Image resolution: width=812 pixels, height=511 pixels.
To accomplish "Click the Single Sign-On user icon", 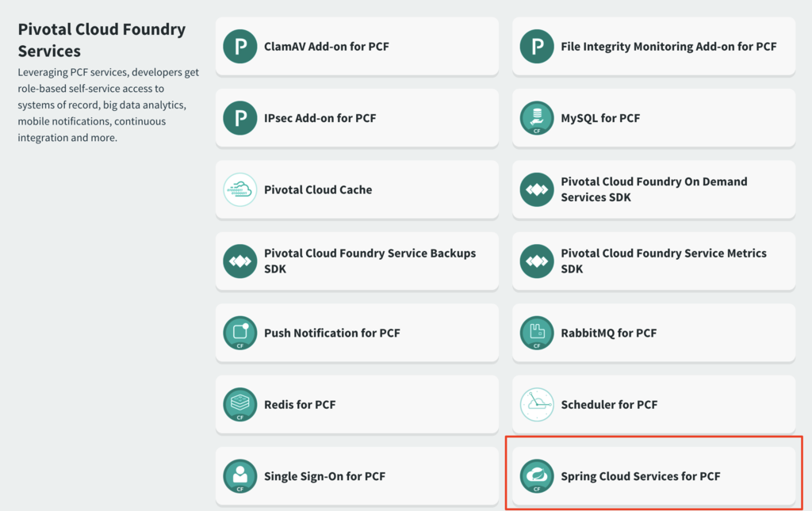I will point(239,477).
